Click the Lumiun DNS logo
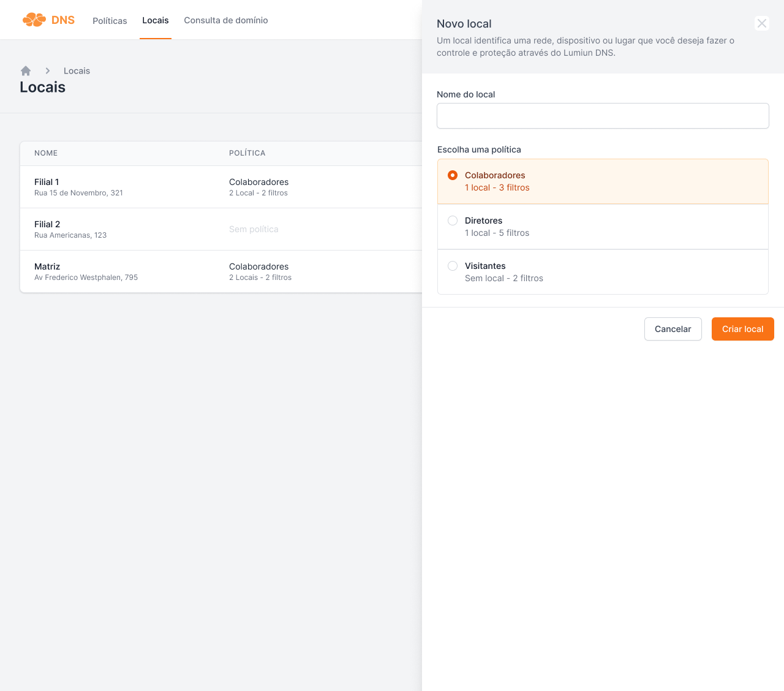 [48, 20]
